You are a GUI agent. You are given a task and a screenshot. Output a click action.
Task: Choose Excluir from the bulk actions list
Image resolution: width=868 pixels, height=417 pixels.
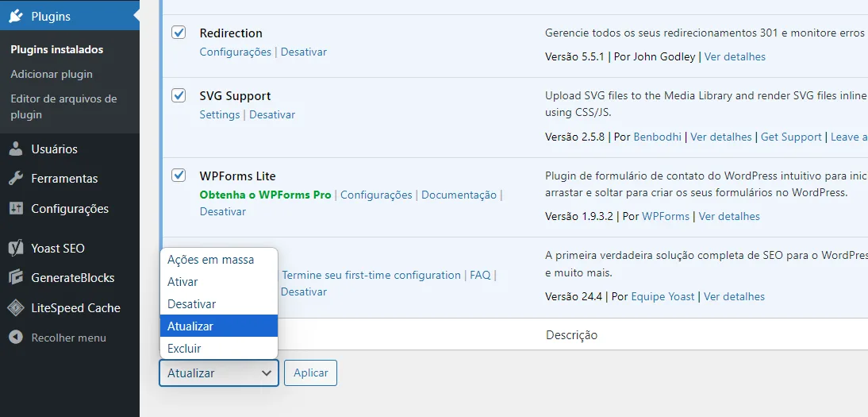pos(185,349)
